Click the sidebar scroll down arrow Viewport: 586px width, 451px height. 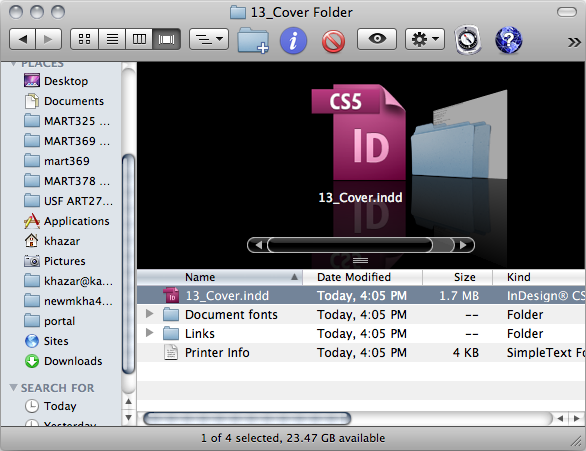point(128,417)
